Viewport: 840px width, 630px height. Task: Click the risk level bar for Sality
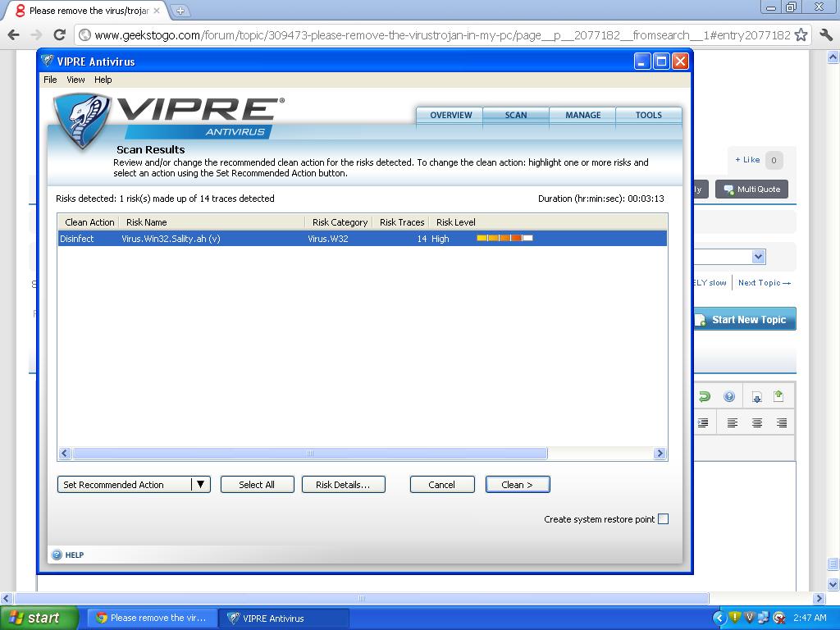click(504, 238)
